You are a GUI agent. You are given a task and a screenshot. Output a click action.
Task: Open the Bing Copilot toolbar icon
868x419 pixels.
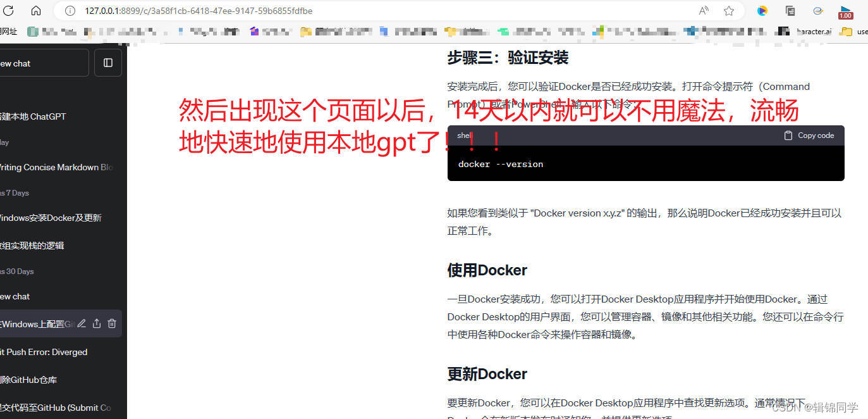[x=762, y=11]
